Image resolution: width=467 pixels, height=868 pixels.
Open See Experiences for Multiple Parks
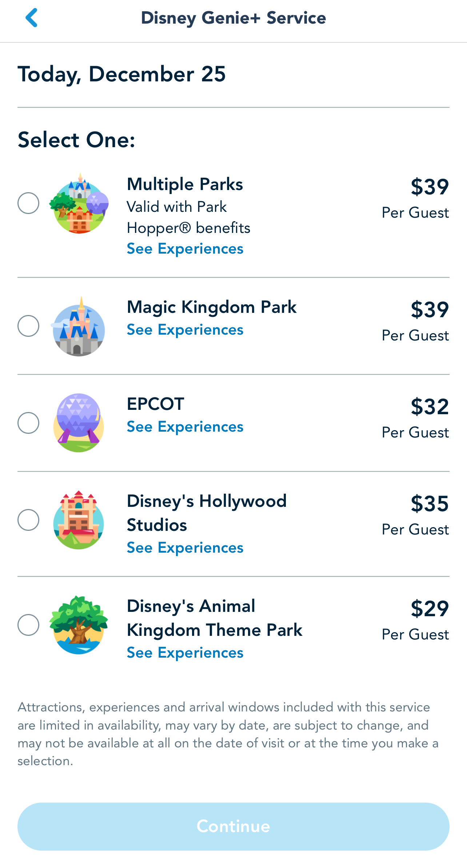click(x=185, y=249)
